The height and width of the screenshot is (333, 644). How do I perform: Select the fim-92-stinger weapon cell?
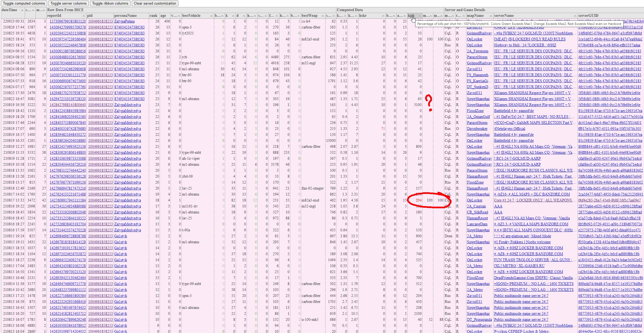313,188
